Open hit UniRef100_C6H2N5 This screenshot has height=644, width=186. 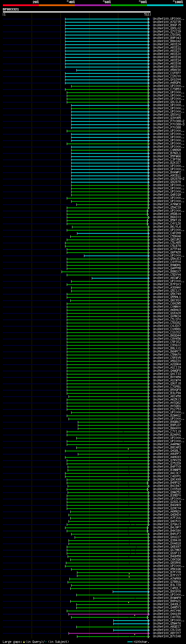(167, 303)
